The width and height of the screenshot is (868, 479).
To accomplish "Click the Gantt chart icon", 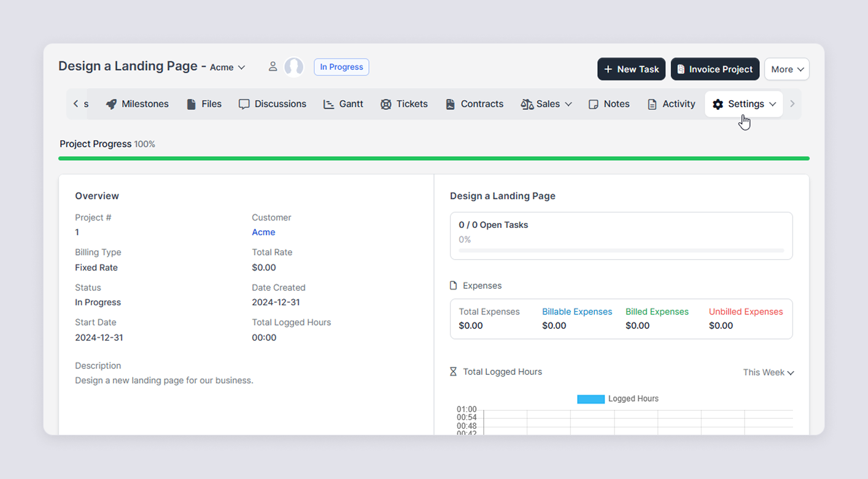I will pos(328,104).
